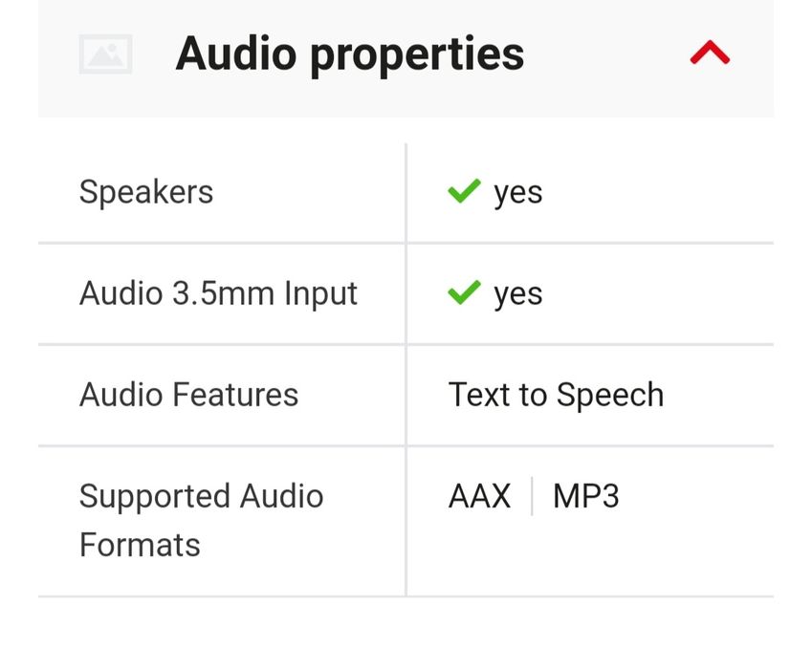Screen dimensions: 812x669
Task: Click the red chevron up arrow
Action: pos(710,54)
